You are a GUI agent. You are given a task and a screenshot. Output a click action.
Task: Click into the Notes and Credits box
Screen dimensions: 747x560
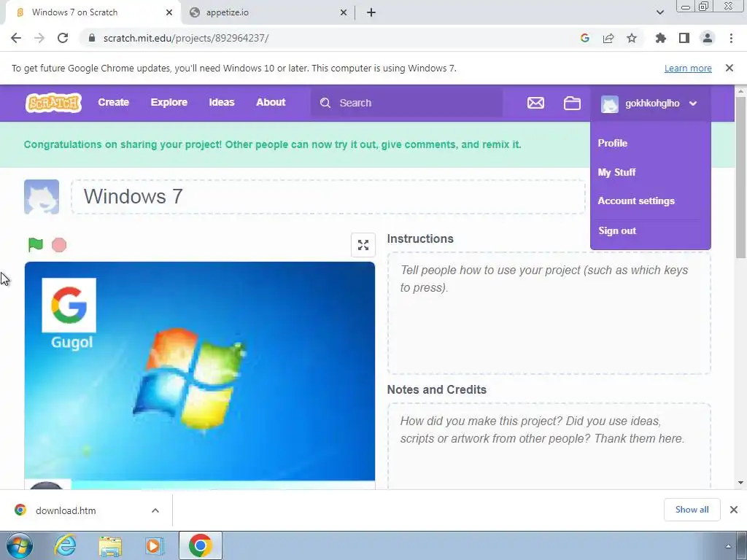click(x=549, y=446)
